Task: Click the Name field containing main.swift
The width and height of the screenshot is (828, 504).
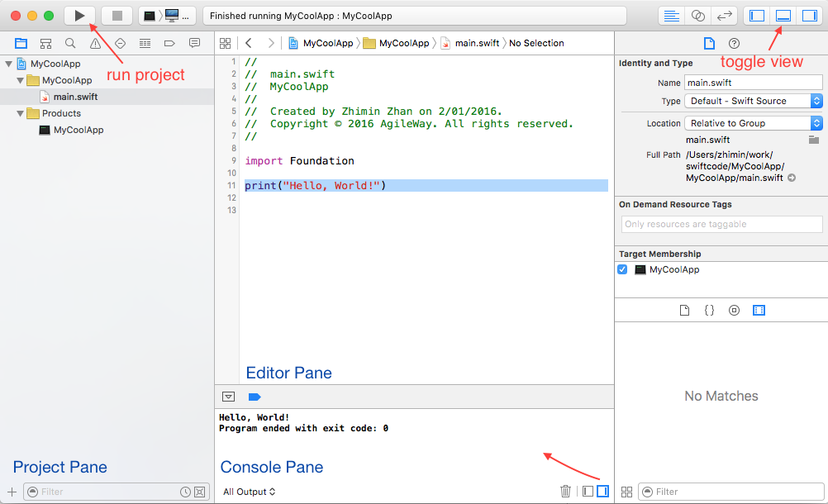Action: [753, 83]
